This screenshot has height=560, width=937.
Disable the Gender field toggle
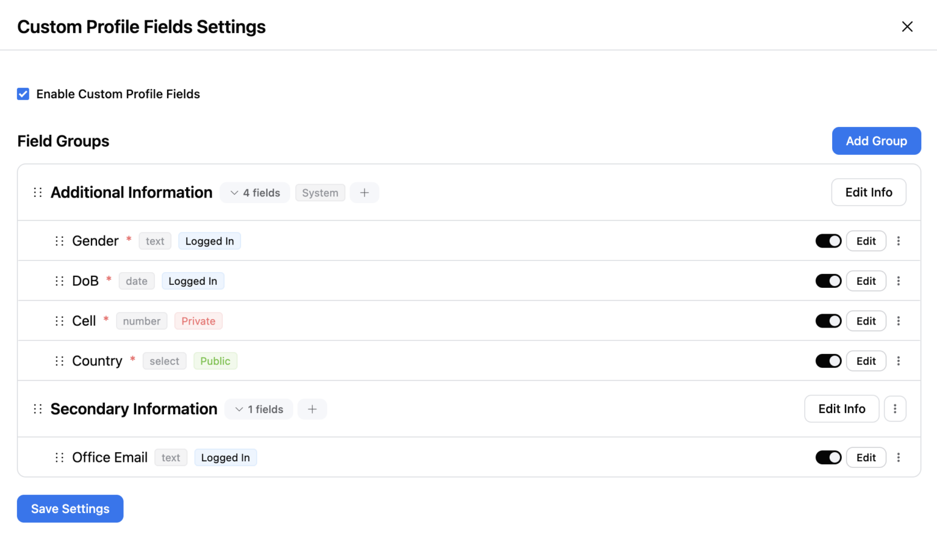pyautogui.click(x=828, y=240)
